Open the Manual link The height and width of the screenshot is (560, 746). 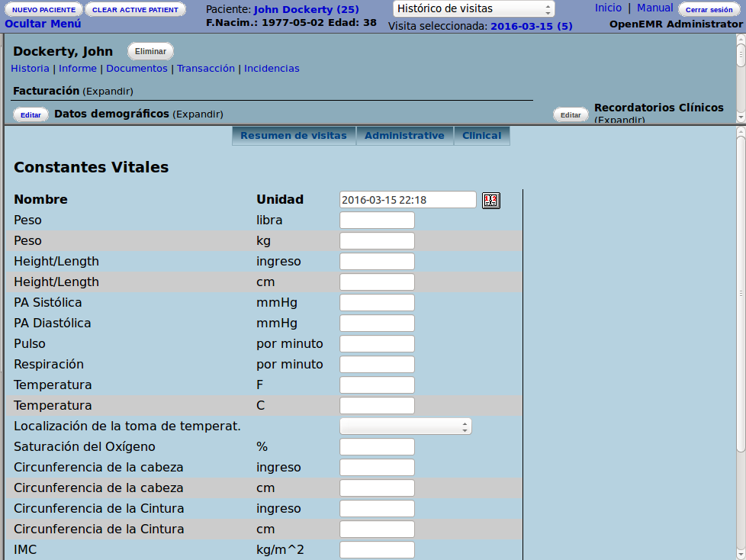coord(654,8)
